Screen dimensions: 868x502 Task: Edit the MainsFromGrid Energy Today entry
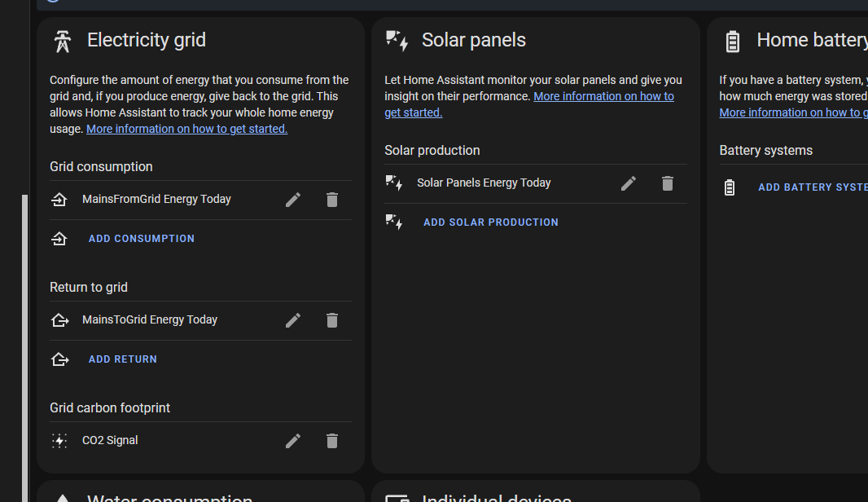293,200
